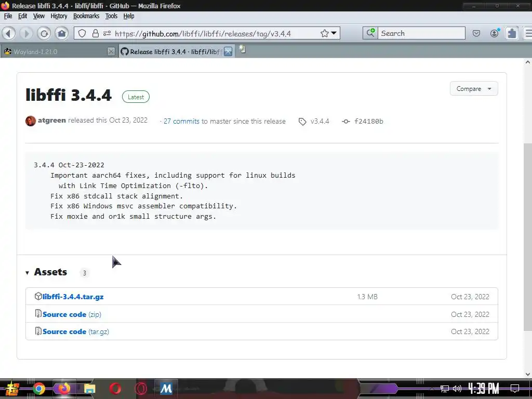Image resolution: width=532 pixels, height=399 pixels.
Task: Click the 4:39 PM taskbar clock
Action: [484, 388]
